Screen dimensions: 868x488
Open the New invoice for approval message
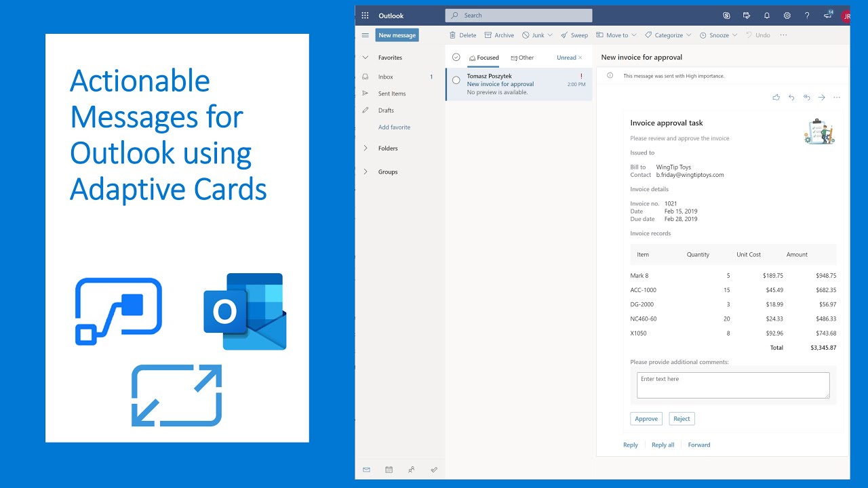point(519,84)
